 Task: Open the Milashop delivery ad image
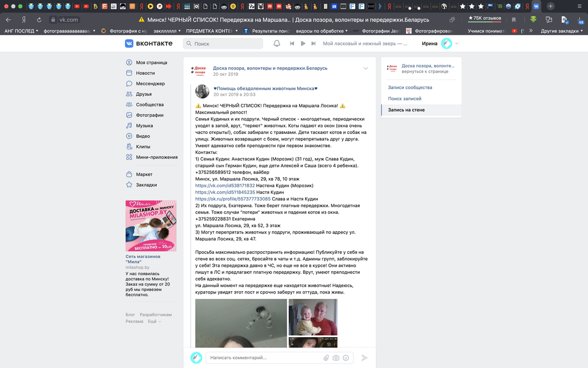coord(151,225)
